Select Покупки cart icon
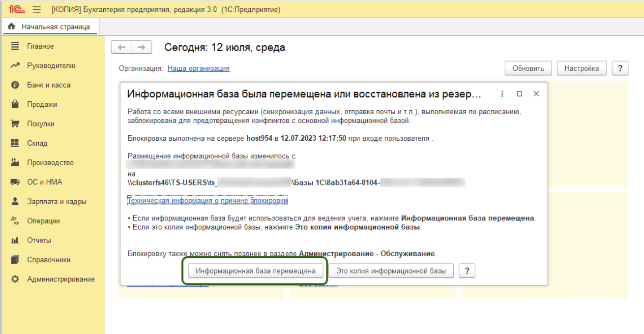This screenshot has width=644, height=334. [15, 124]
